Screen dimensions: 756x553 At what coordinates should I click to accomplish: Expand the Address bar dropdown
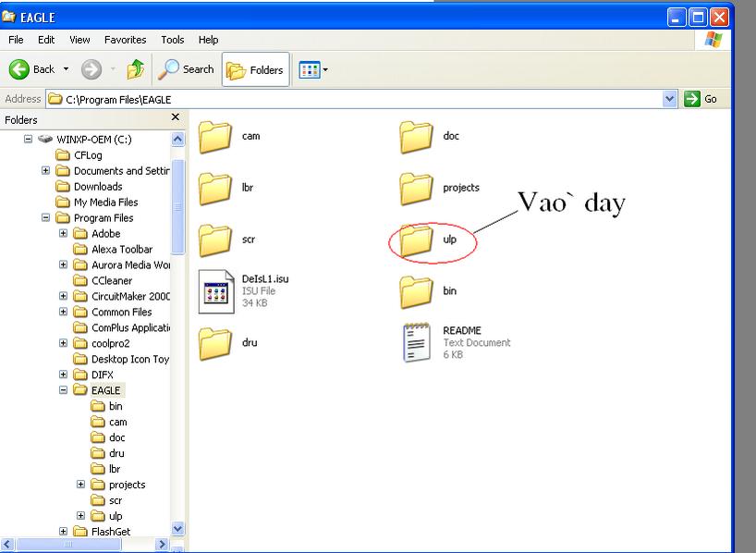[669, 99]
